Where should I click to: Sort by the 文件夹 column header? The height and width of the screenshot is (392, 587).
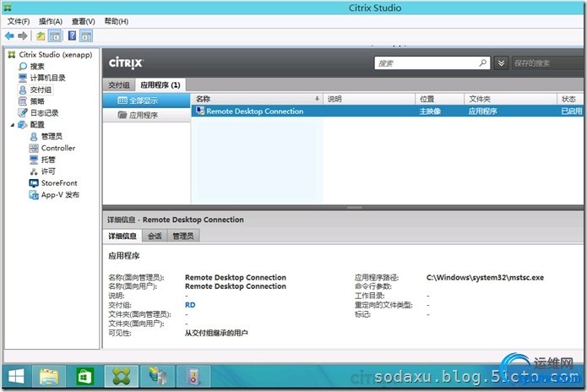(511, 99)
